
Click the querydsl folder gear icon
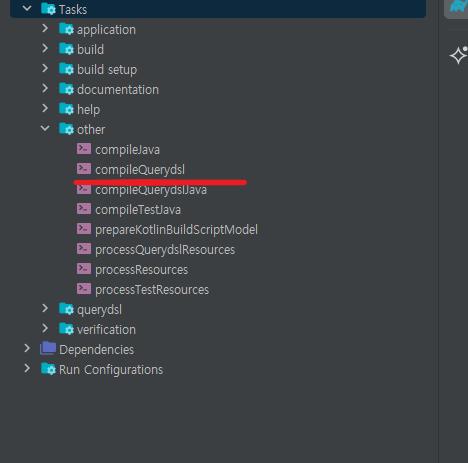point(66,309)
